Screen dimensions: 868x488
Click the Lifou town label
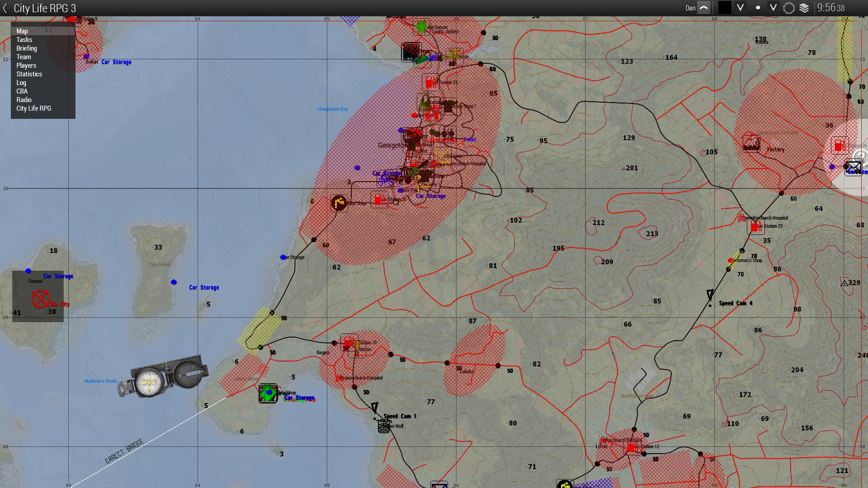click(601, 446)
